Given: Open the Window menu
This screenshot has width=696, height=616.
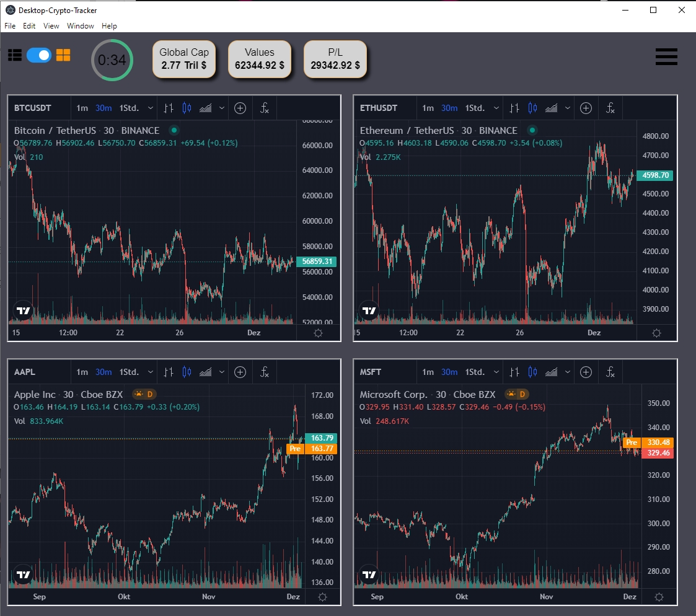Looking at the screenshot, I should (x=81, y=26).
